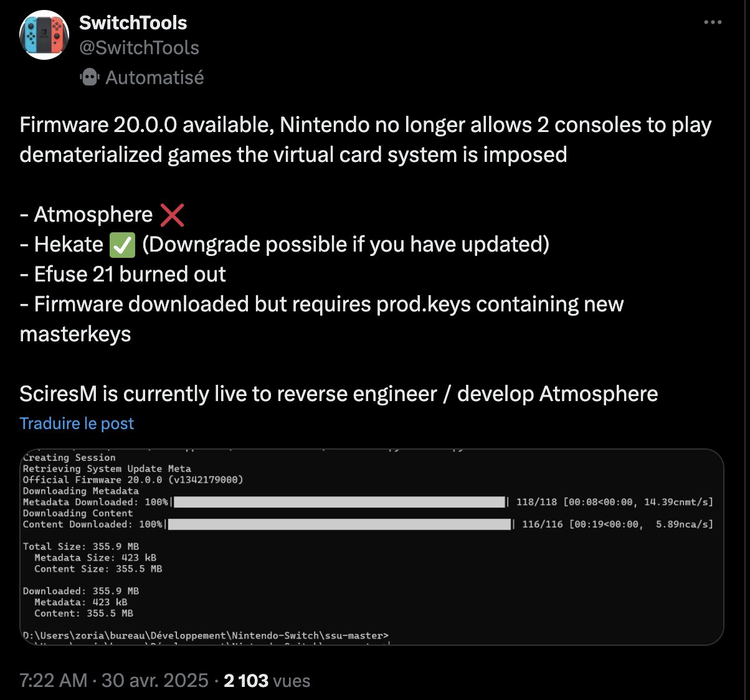Click the 2 103 vues view count
Screen dimensions: 750x700
[x=267, y=680]
